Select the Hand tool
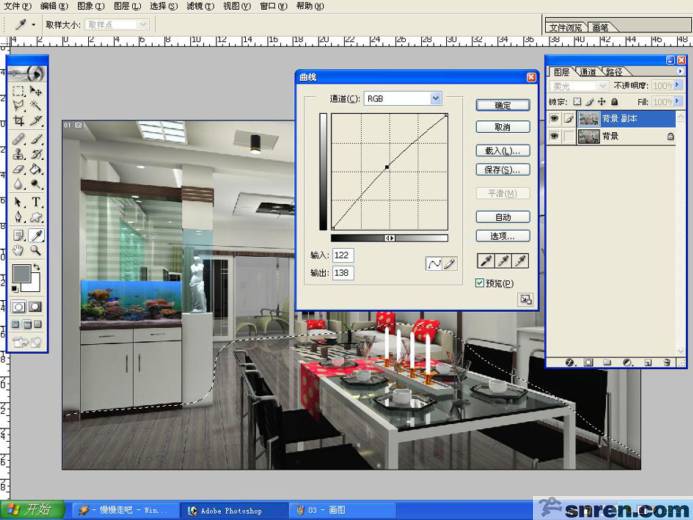 pos(18,251)
